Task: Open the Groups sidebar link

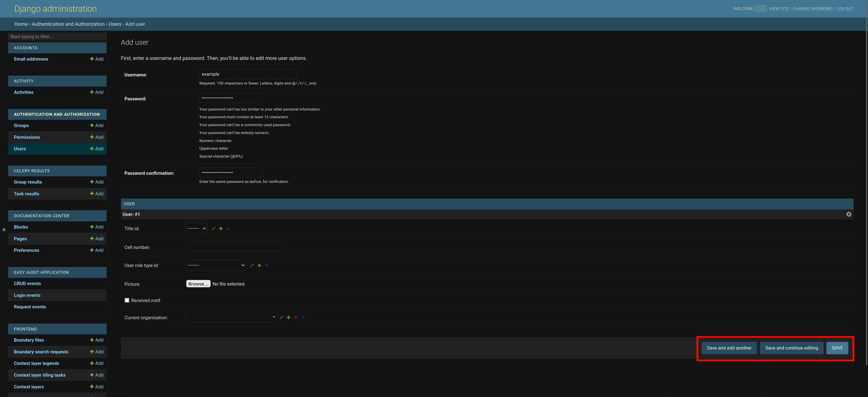Action: tap(21, 125)
